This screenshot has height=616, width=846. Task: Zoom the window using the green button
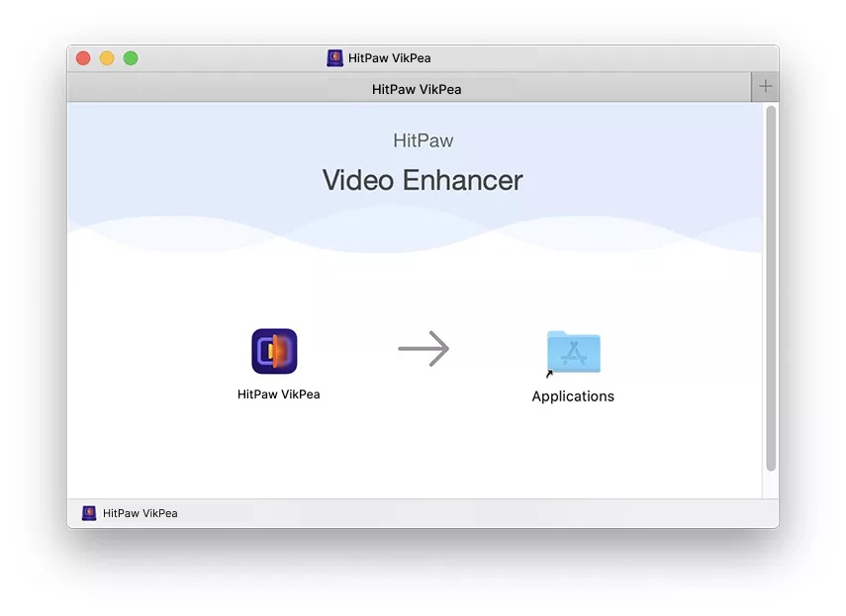tap(131, 58)
